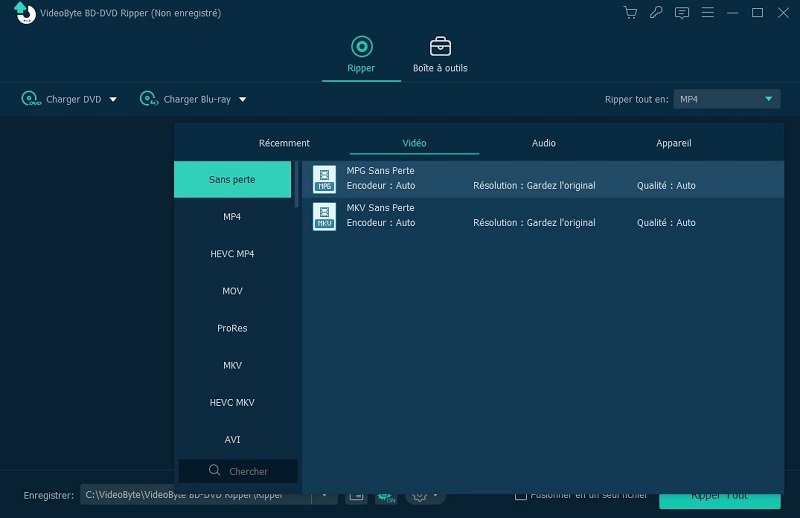
Task: Select the ProRes format category
Action: [x=232, y=328]
